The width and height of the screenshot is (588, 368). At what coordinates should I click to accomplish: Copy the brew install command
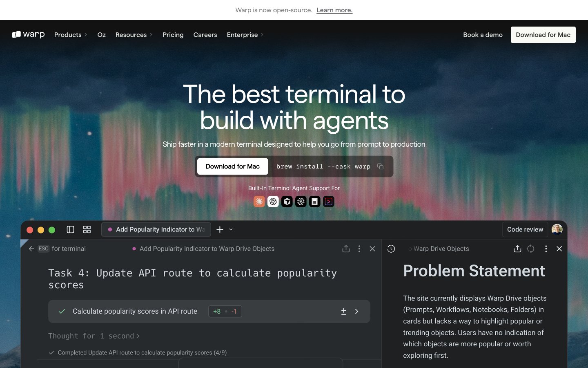coord(380,166)
